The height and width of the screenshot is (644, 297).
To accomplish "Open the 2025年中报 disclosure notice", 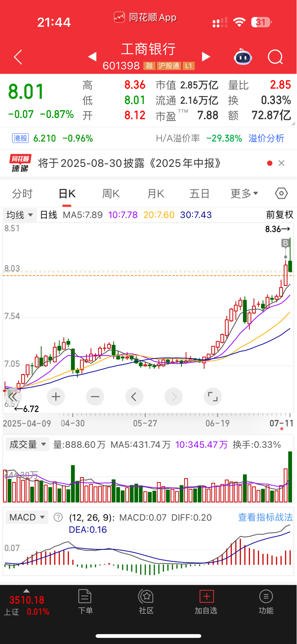I will click(130, 163).
